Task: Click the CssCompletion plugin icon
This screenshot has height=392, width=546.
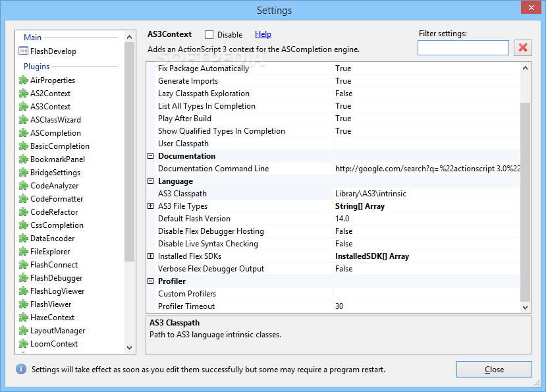Action: tap(23, 225)
